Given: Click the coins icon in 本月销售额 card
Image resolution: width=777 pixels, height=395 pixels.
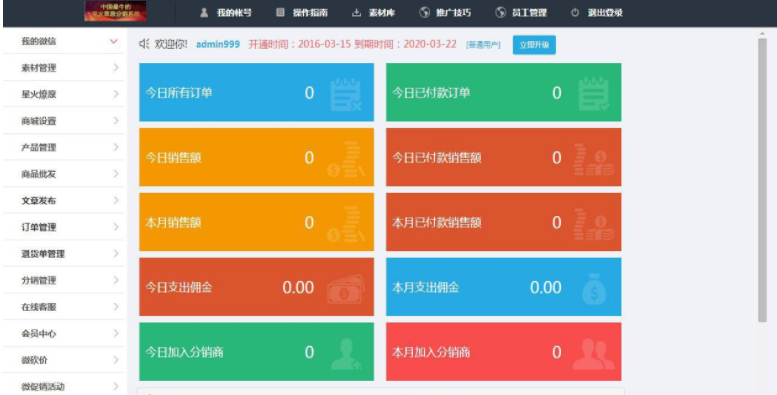Looking at the screenshot, I should [x=346, y=224].
